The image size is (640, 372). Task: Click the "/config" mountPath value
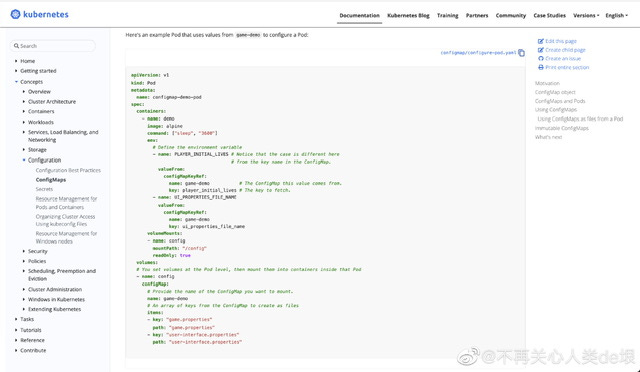pos(194,248)
